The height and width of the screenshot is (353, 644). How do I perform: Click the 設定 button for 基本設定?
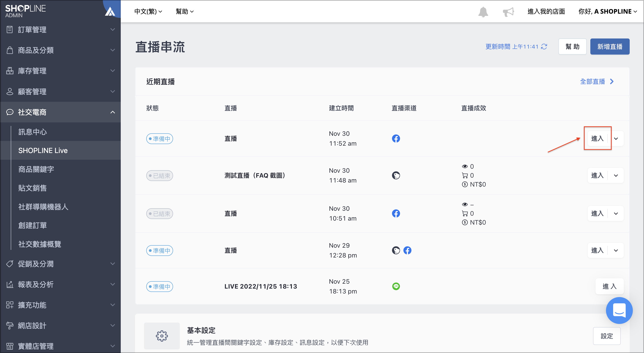click(606, 336)
